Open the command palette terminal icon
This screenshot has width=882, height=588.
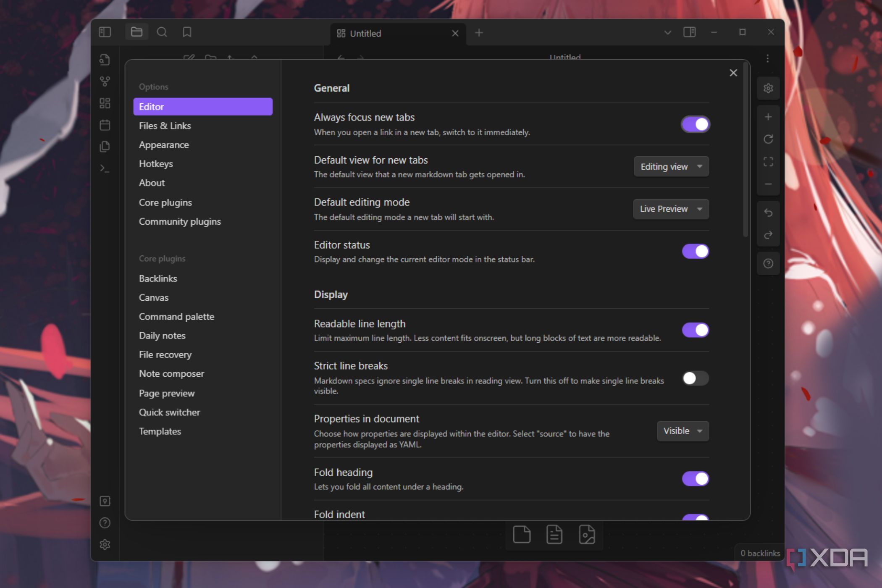click(x=105, y=169)
